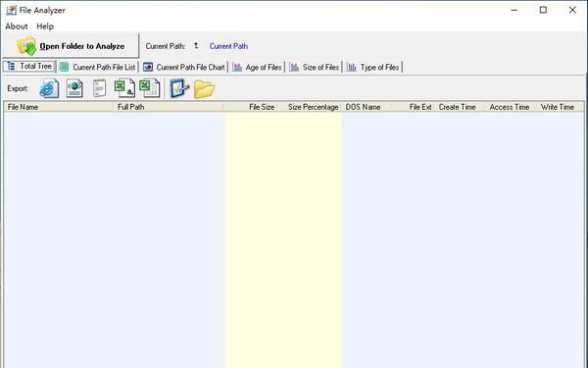Sort by Access Time column header

coord(511,107)
